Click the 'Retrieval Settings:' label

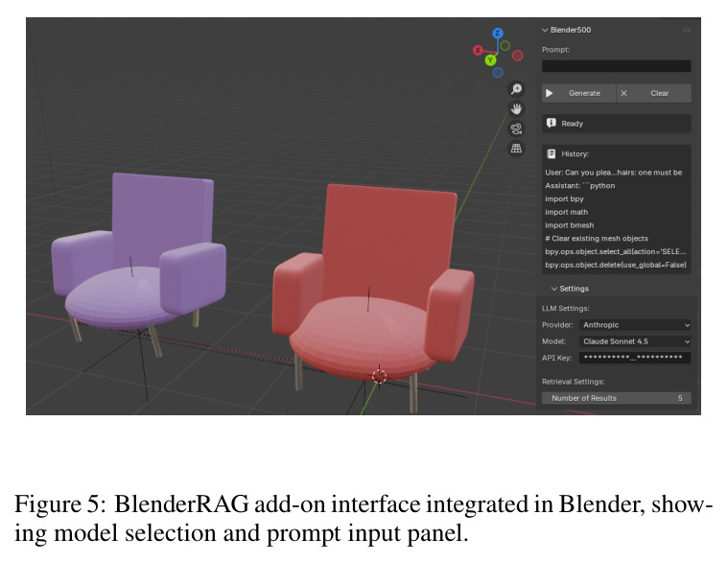(x=573, y=382)
